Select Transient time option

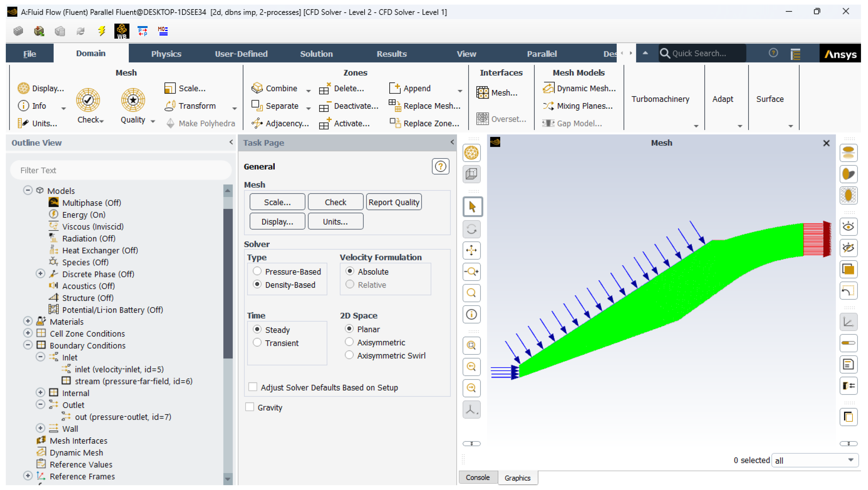coord(257,342)
